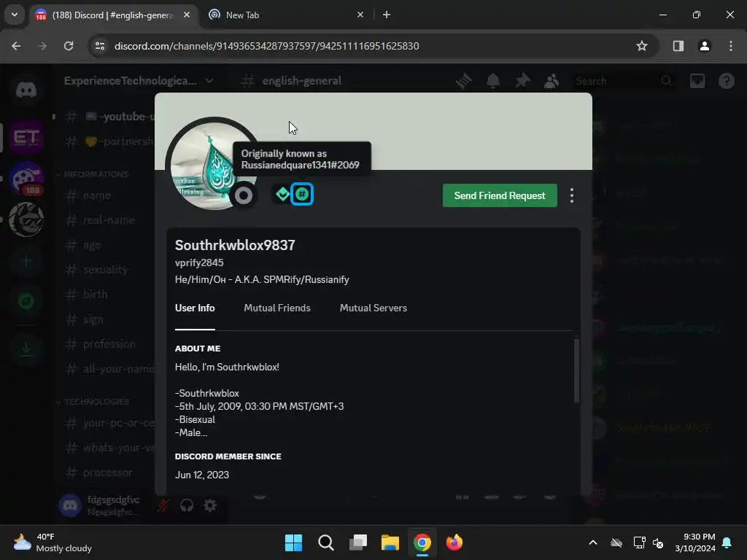Open the youtube channel in channel list
The width and height of the screenshot is (747, 560).
tap(109, 116)
